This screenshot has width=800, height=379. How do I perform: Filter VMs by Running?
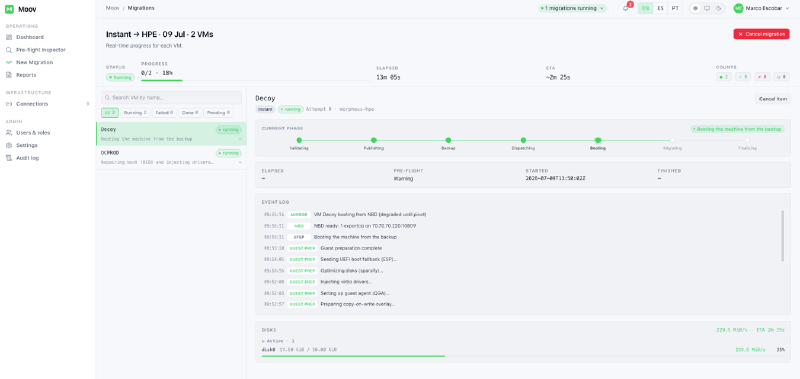point(135,113)
